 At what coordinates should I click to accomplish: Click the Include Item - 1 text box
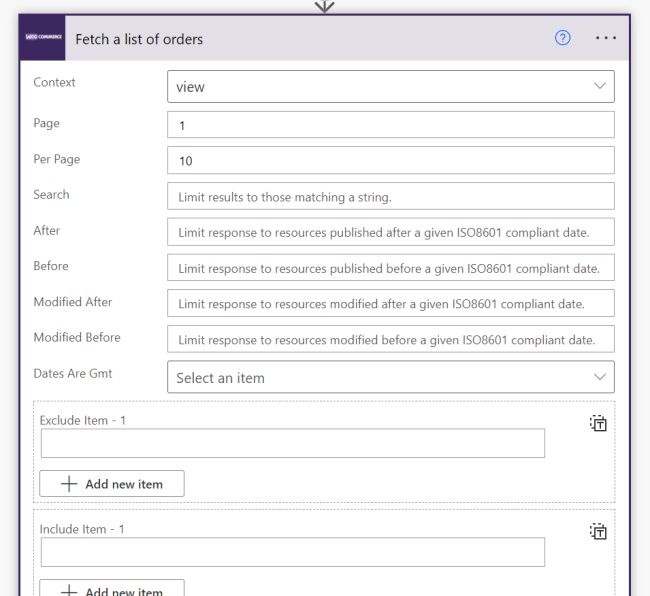coord(292,553)
